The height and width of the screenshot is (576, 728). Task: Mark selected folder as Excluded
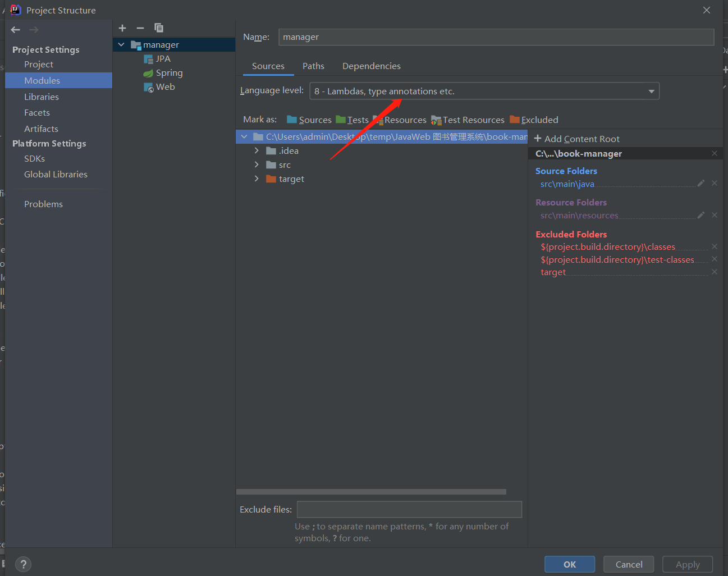(534, 120)
